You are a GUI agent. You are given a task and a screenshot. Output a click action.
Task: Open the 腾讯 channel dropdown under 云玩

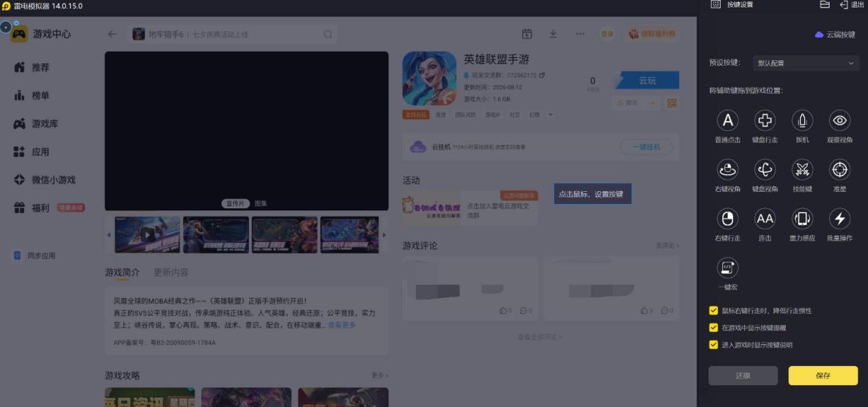point(636,103)
